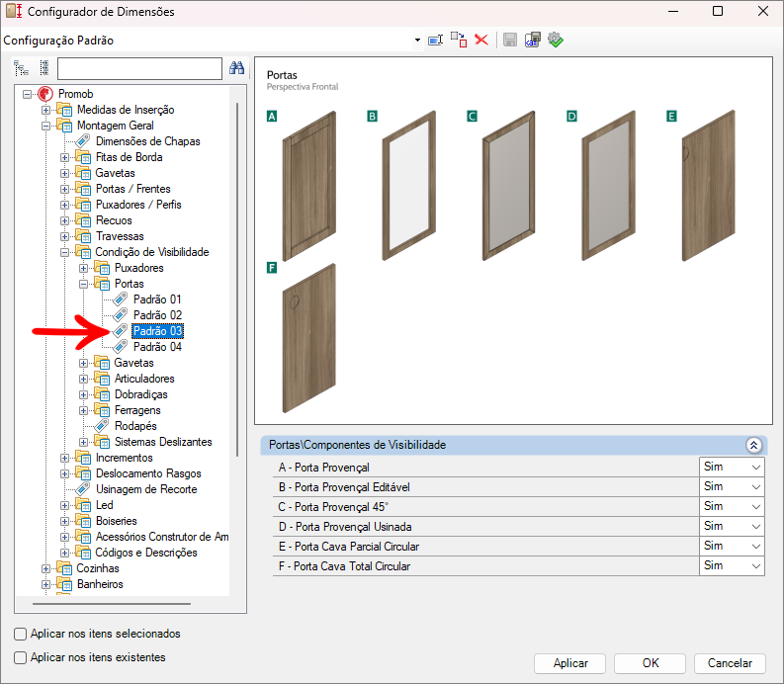Open dropdown for F - Porta Cava Total Circular
This screenshot has height=684, width=784.
point(756,566)
